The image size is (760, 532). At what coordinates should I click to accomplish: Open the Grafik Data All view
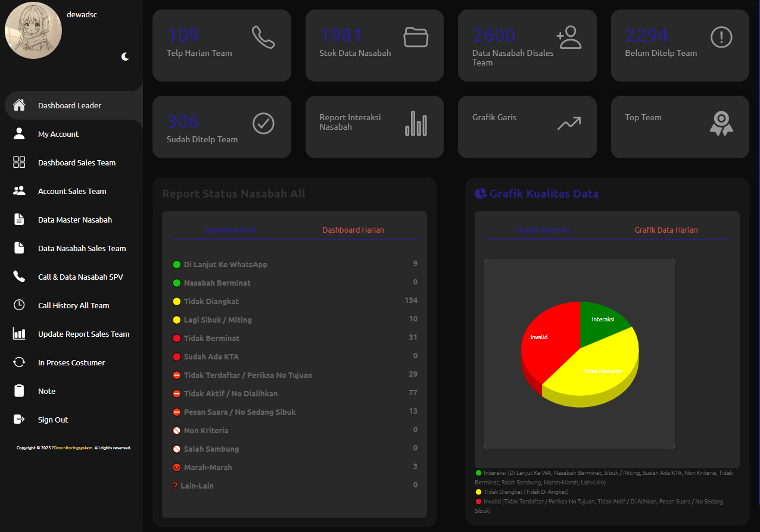point(543,230)
